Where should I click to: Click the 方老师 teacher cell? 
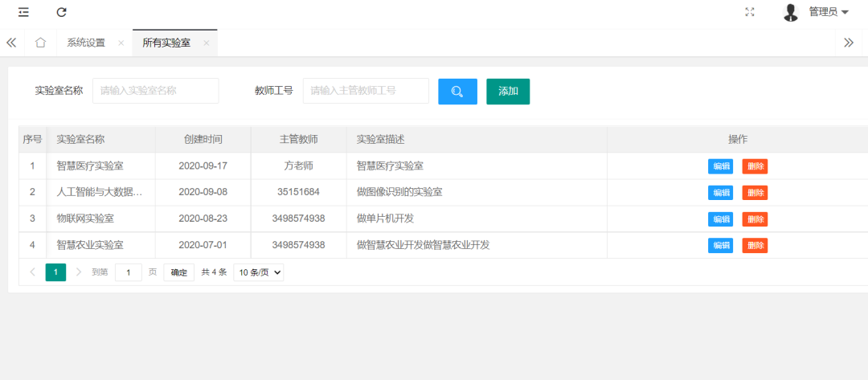click(299, 165)
